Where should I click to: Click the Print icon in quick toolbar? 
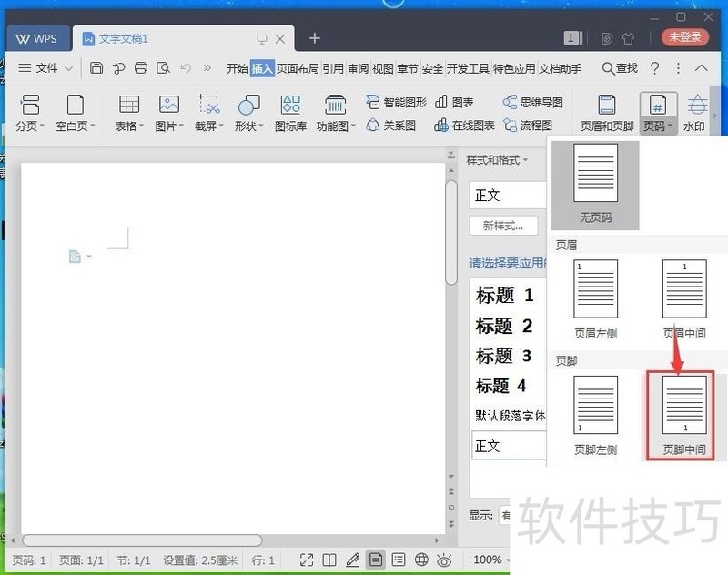141,68
